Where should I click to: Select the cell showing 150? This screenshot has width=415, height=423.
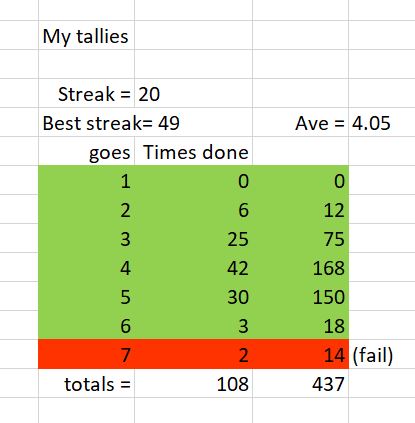tap(301, 296)
